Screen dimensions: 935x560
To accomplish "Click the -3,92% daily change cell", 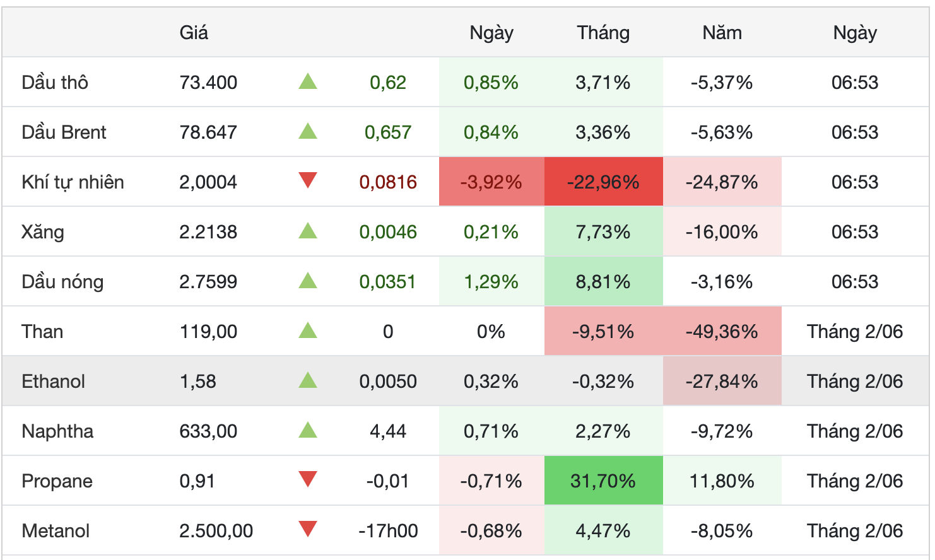I will (x=491, y=182).
